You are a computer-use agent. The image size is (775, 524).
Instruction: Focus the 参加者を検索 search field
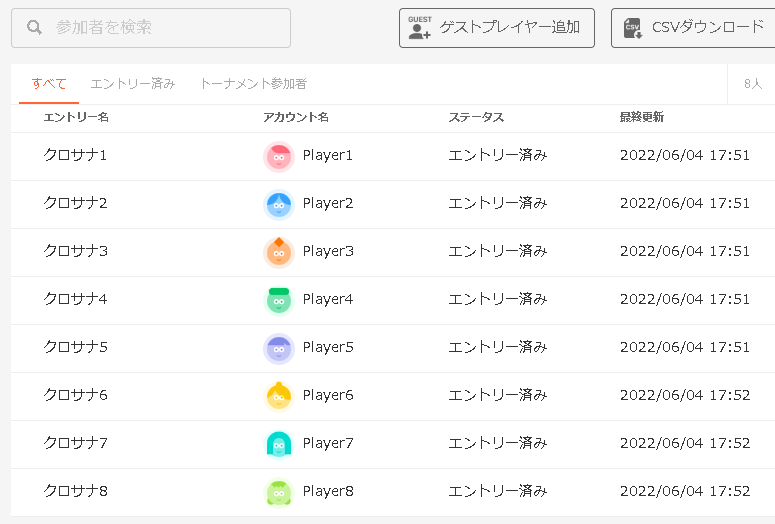[x=151, y=28]
